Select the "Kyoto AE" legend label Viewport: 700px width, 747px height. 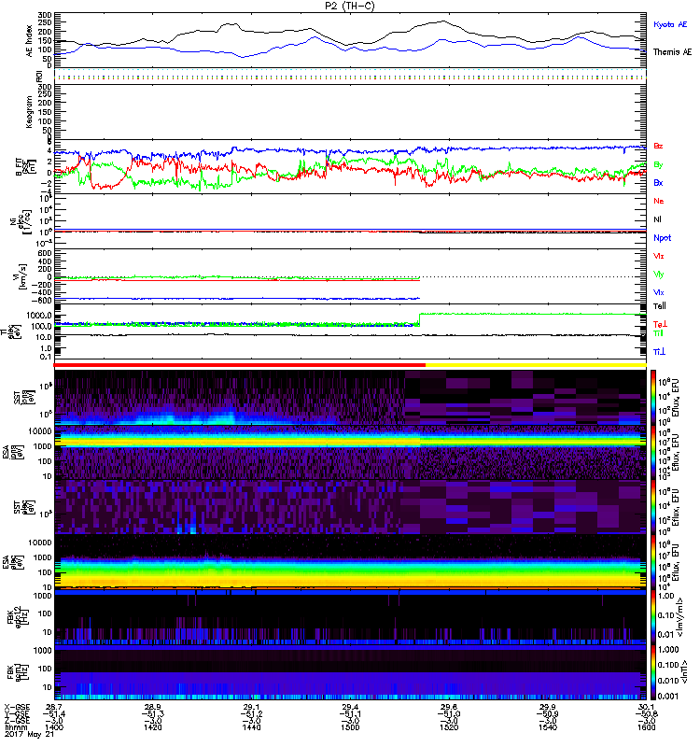[670, 24]
